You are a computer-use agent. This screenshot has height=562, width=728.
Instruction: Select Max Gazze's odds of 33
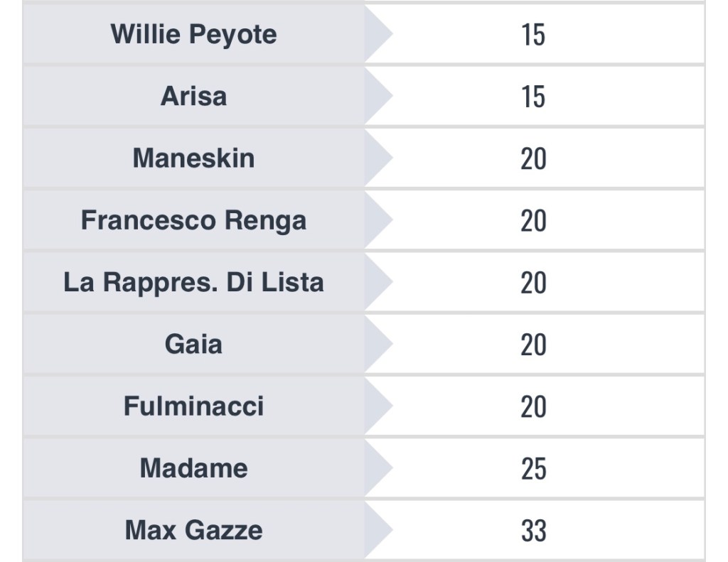(533, 530)
